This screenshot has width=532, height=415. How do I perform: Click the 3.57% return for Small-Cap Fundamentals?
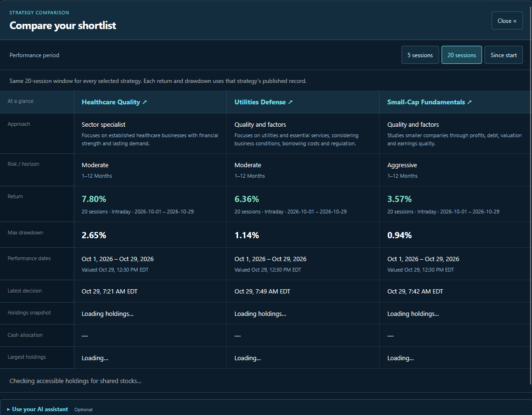399,199
